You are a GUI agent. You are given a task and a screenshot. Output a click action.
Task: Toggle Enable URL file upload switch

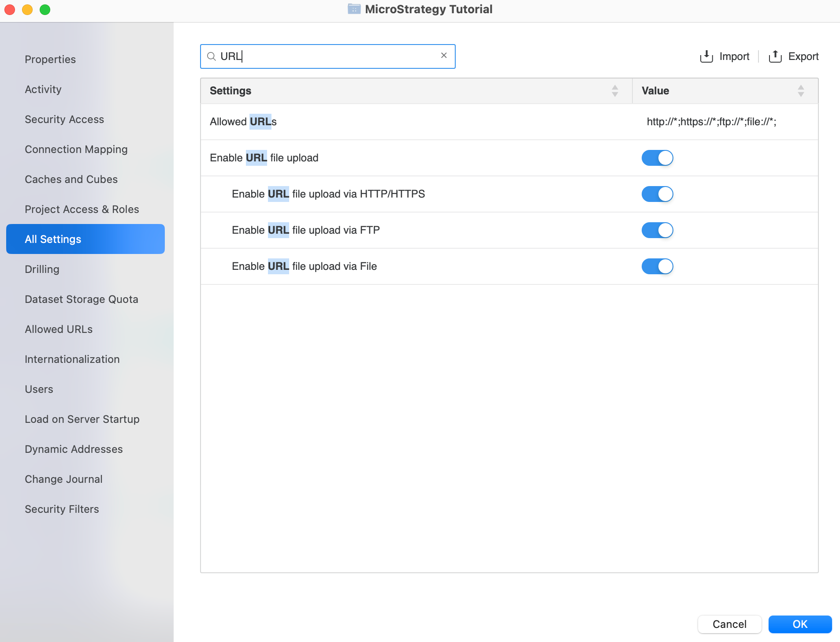pyautogui.click(x=657, y=158)
